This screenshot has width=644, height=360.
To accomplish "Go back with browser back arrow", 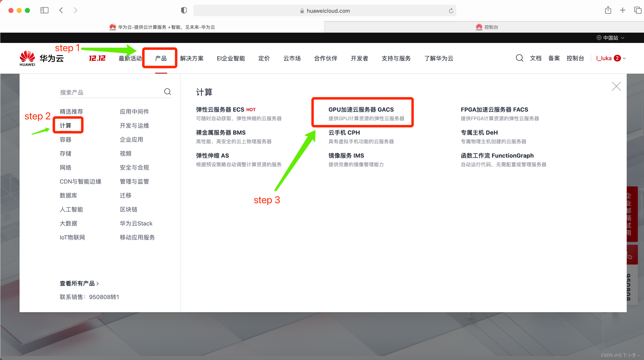I will [61, 10].
